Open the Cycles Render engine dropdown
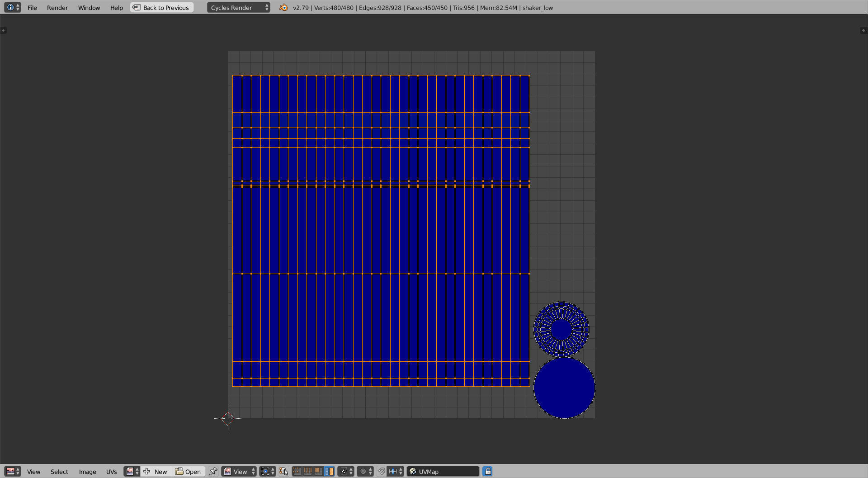Screen dimensions: 868x478 [238, 7]
